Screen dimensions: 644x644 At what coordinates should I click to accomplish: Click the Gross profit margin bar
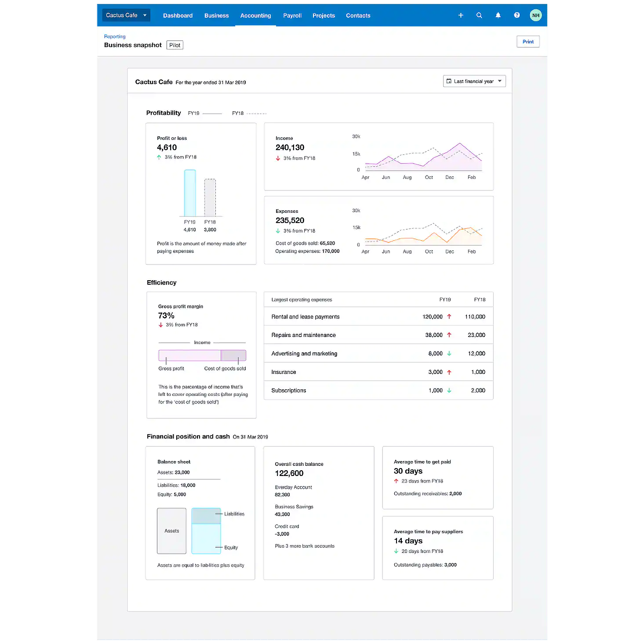pyautogui.click(x=202, y=355)
